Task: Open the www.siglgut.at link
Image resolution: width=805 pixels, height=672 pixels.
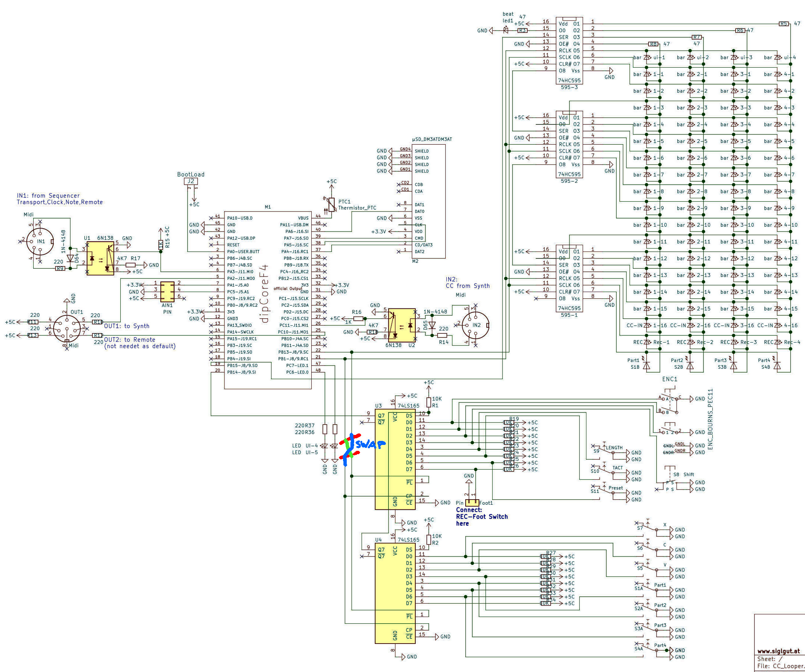Action: [778, 651]
